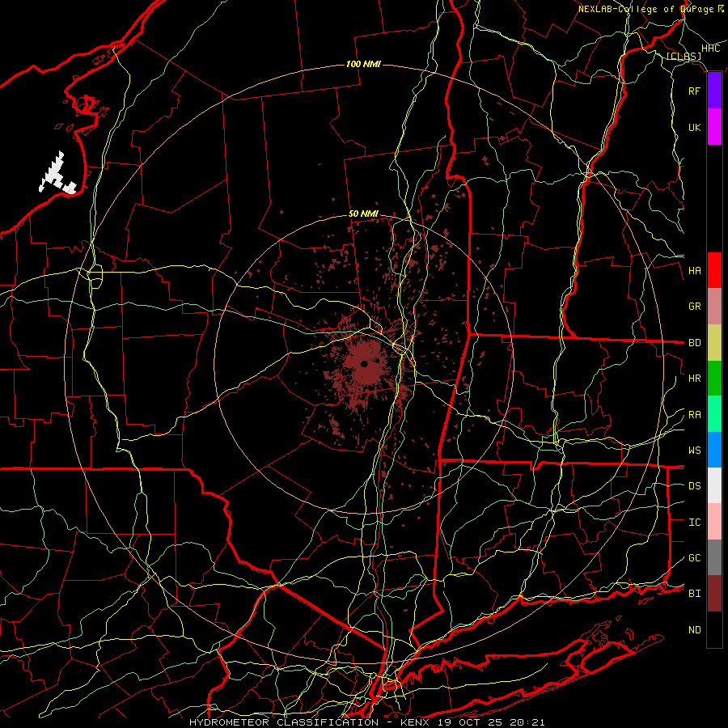
Task: Pick the green HR legend swatch
Action: 714,379
